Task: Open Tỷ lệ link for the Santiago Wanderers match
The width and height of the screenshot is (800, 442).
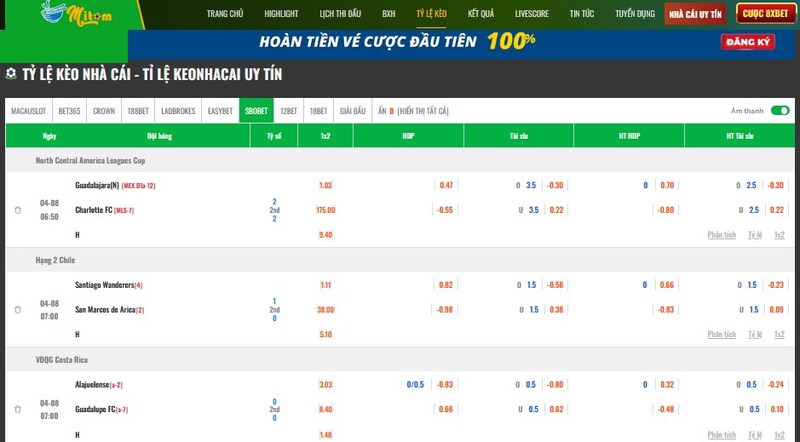Action: pos(755,334)
